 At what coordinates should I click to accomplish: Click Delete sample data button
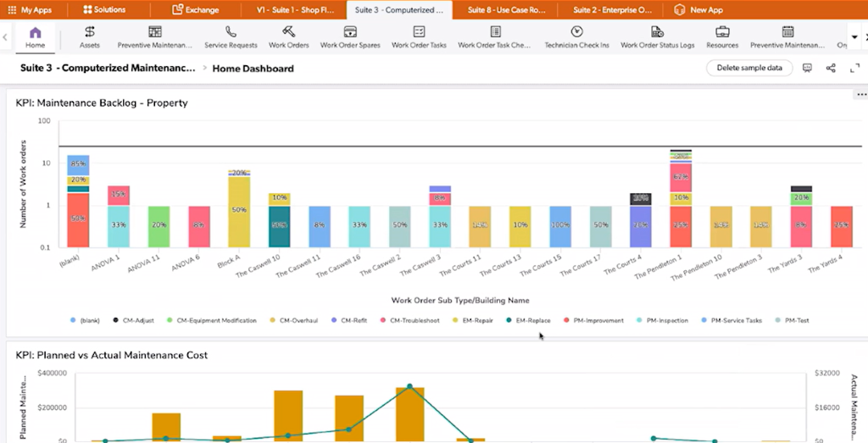[x=748, y=68]
